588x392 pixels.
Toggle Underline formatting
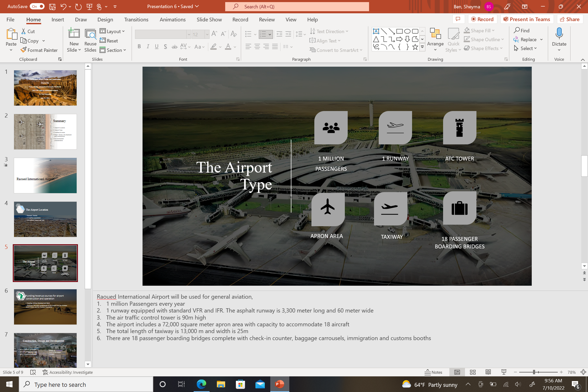point(156,47)
